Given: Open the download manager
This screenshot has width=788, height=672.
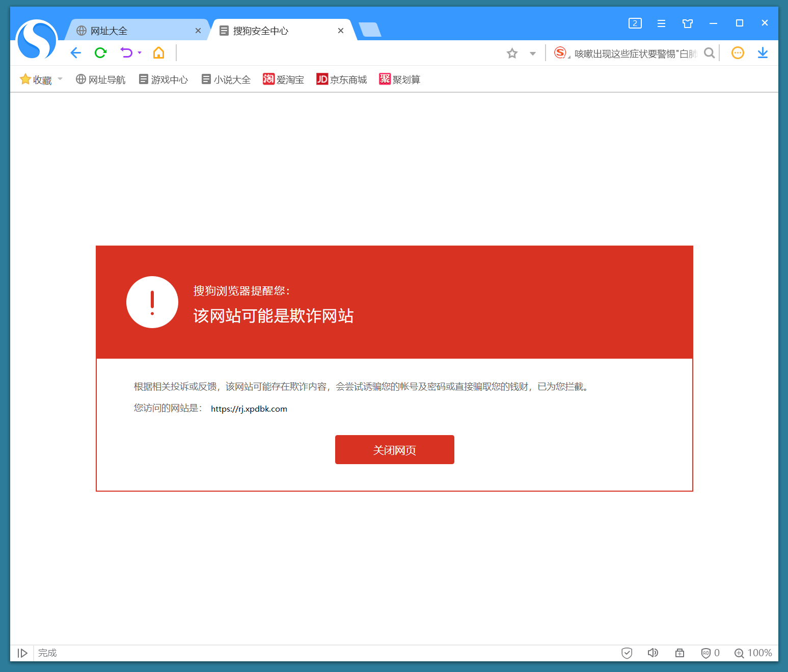Looking at the screenshot, I should 763,52.
